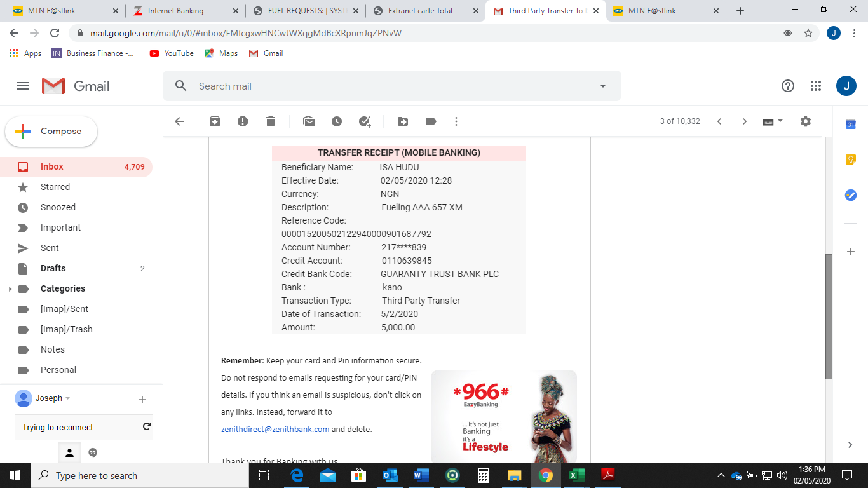Go back to the inbox list

coord(179,121)
